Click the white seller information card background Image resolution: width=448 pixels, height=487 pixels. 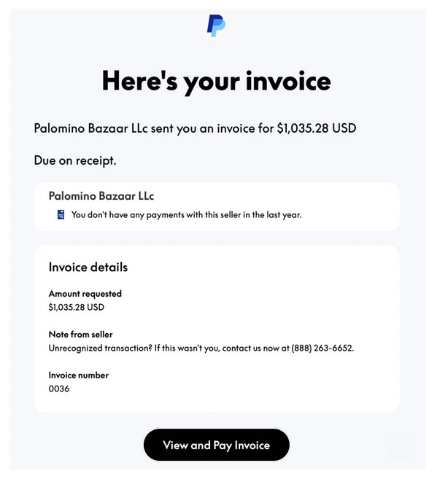tap(217, 206)
